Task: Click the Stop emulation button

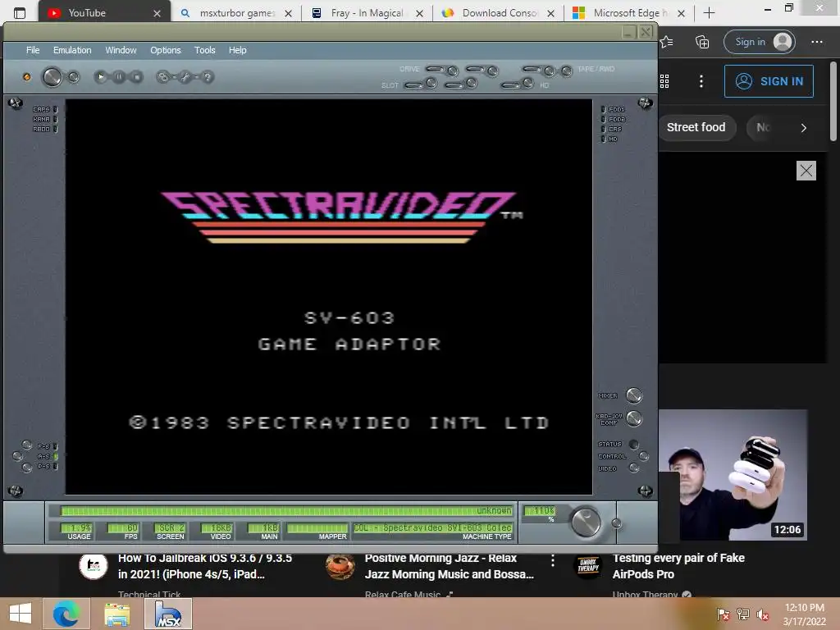Action: [x=137, y=77]
